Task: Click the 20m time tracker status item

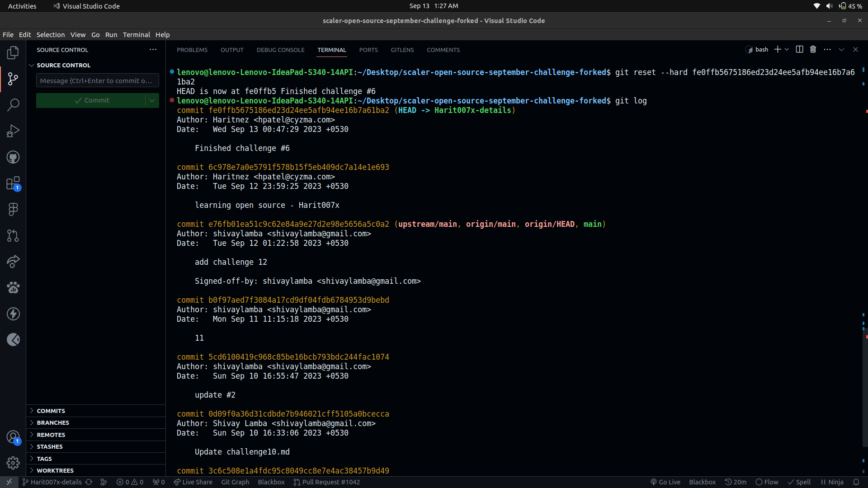Action: [736, 482]
